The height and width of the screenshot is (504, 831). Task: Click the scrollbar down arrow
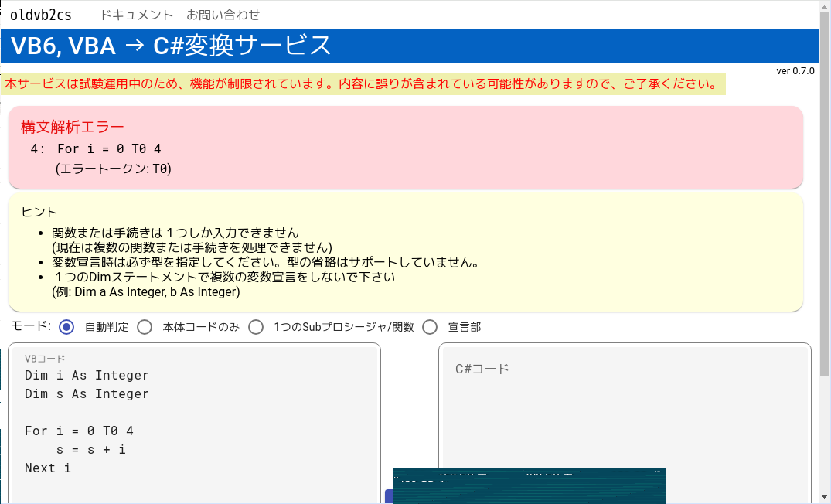(824, 498)
